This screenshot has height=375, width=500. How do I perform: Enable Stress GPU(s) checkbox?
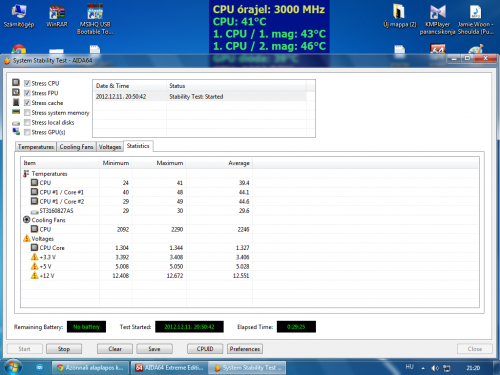(27, 132)
